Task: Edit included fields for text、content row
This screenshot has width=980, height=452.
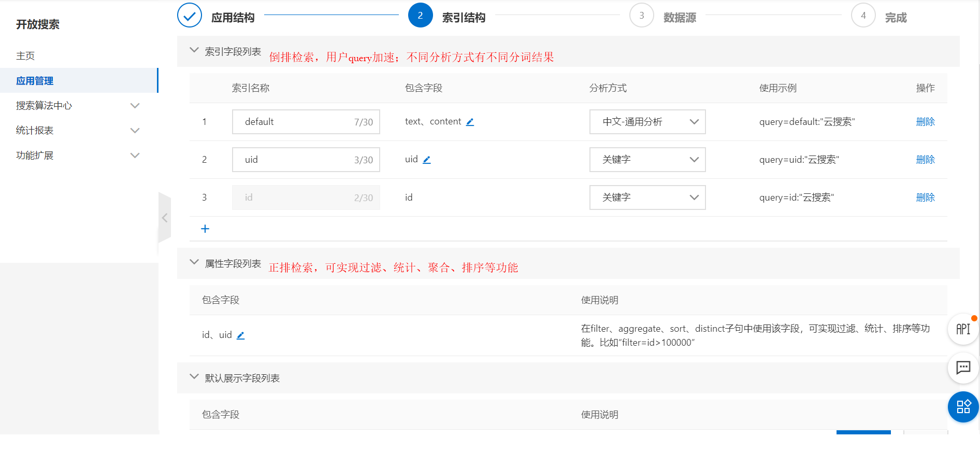Action: tap(470, 122)
